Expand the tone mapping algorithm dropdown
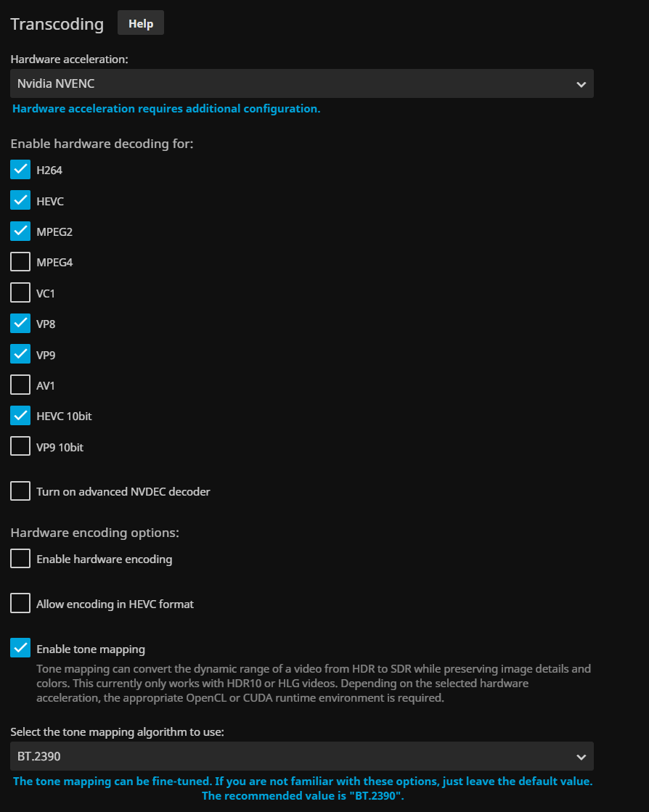The width and height of the screenshot is (649, 812). (x=301, y=756)
